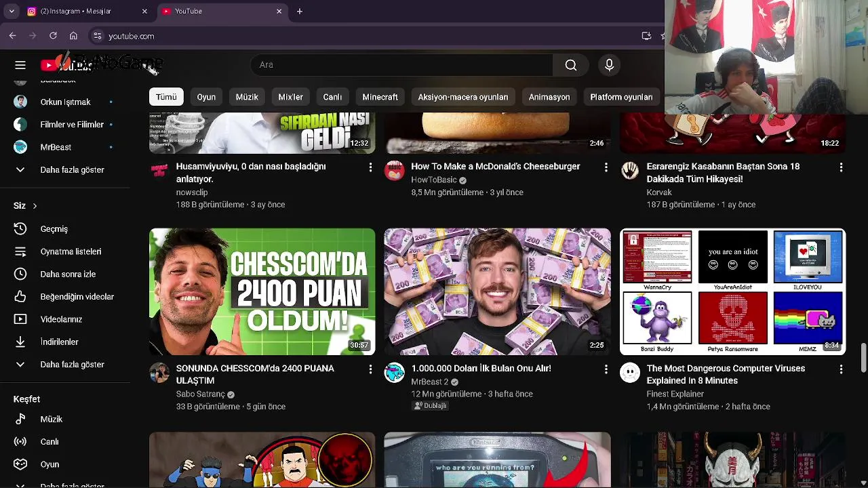This screenshot has height=488, width=868.
Task: Select the Animasyon filter chip
Action: [x=549, y=97]
